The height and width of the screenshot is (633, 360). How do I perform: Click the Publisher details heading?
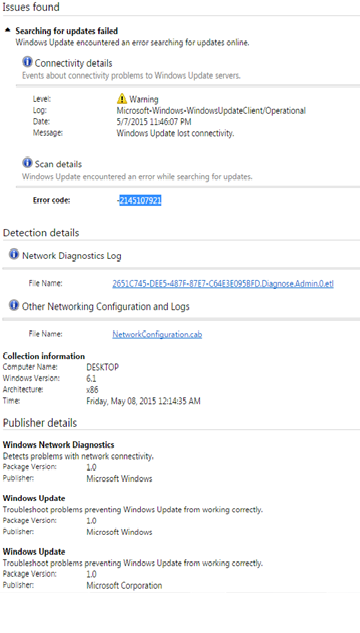[x=40, y=423]
